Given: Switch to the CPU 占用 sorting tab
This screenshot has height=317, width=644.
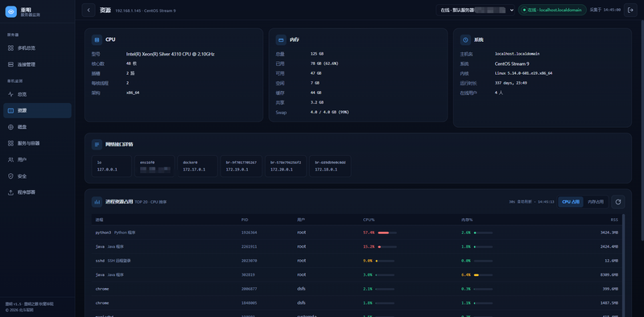Looking at the screenshot, I should (571, 202).
